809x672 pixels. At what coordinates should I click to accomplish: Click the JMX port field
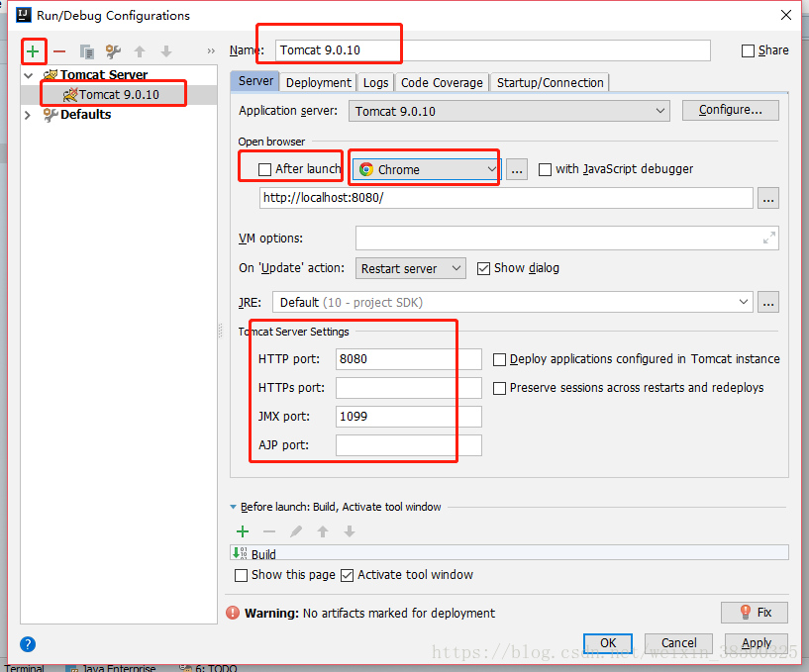pos(409,417)
